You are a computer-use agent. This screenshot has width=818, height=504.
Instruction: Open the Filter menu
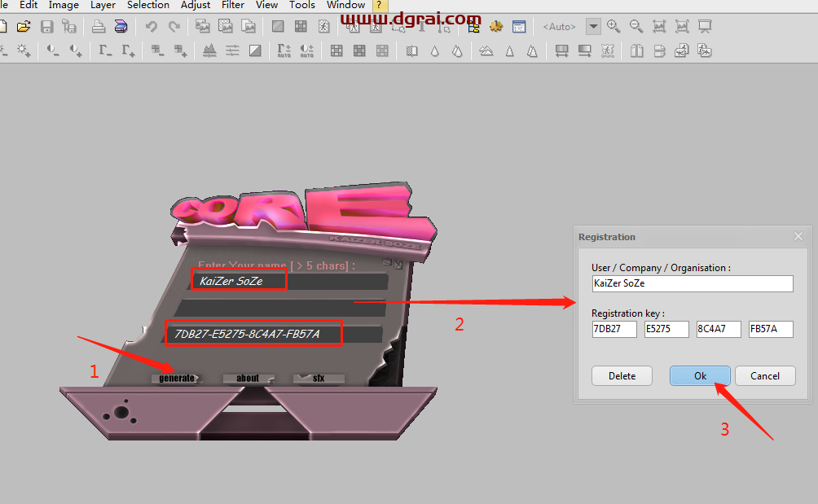tap(233, 5)
